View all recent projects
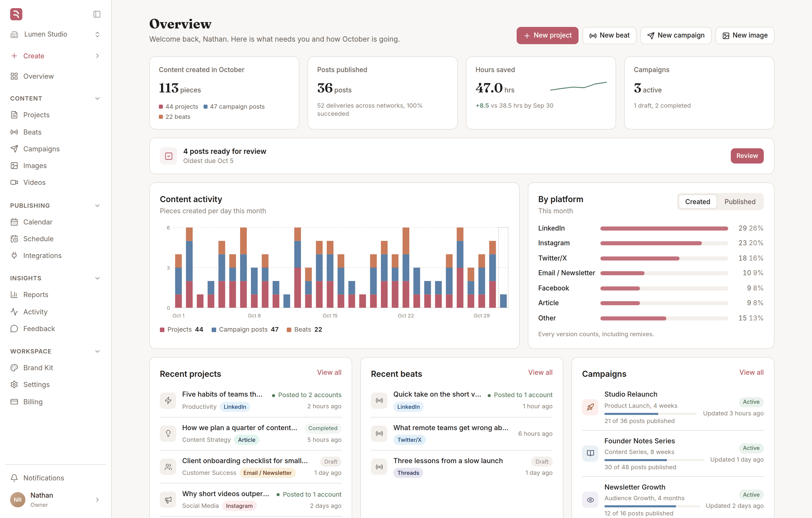 click(329, 372)
